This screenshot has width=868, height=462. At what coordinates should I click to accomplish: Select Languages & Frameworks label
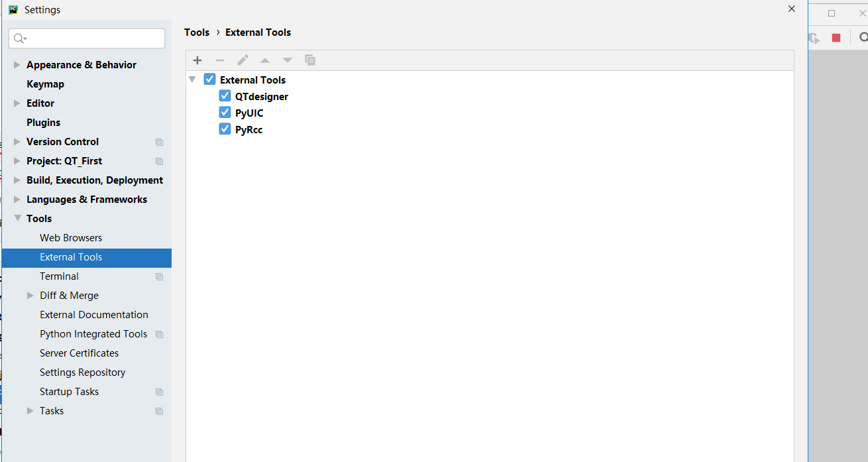pyautogui.click(x=87, y=200)
